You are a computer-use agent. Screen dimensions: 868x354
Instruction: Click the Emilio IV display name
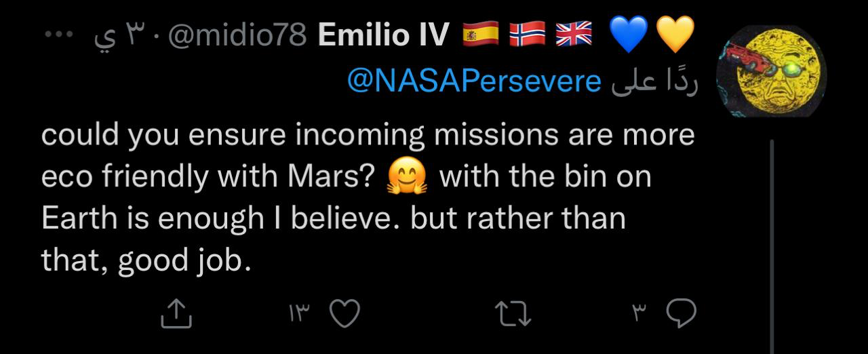pos(384,35)
